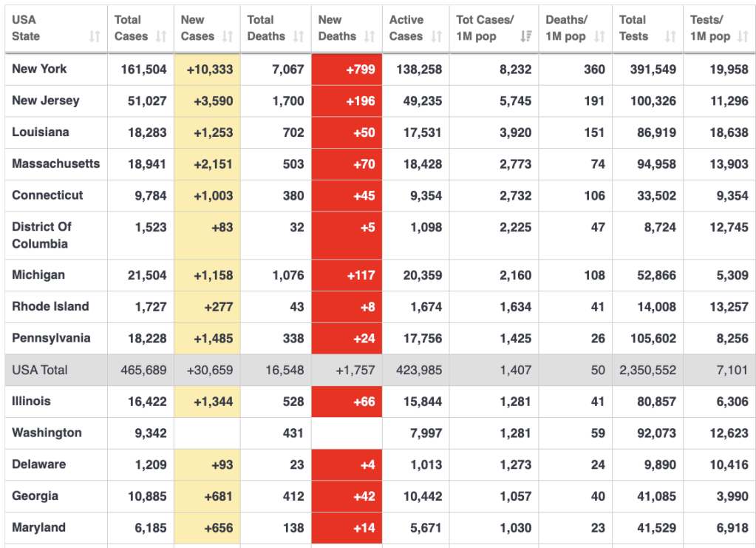Click the New Cases column sort arrows
The width and height of the screenshot is (756, 548).
pyautogui.click(x=228, y=36)
